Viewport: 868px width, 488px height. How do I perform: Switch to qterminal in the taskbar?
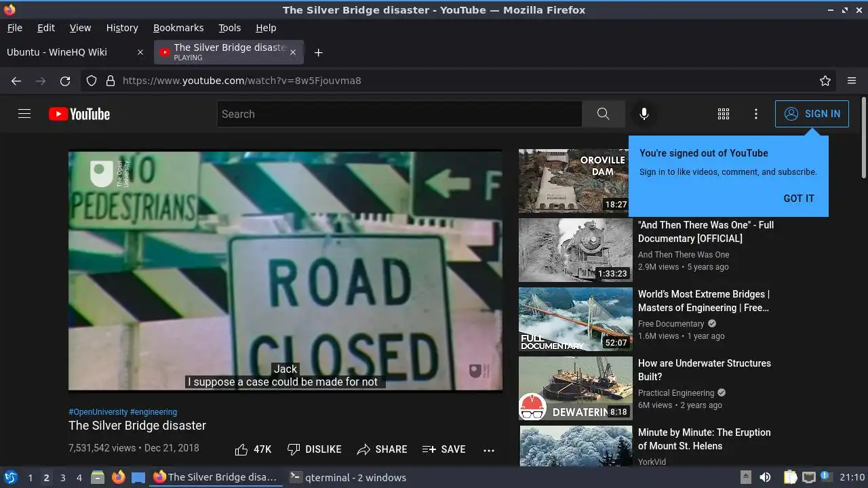point(348,477)
